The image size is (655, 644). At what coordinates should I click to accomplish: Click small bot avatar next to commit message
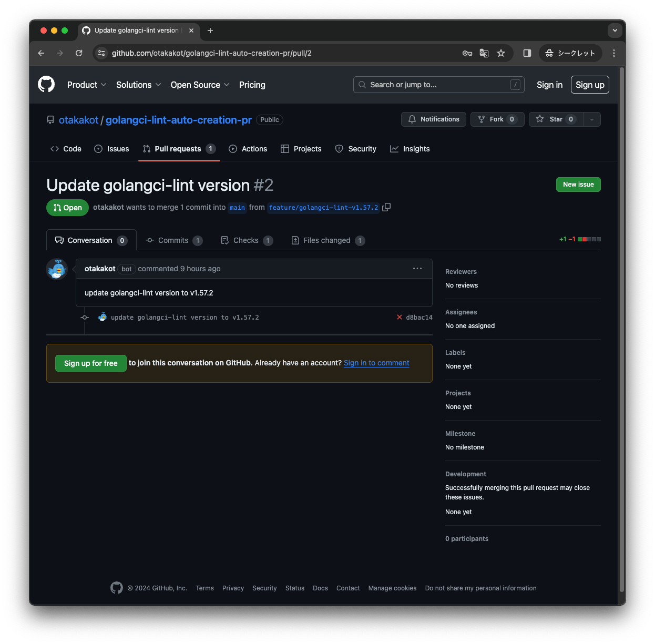pos(103,317)
